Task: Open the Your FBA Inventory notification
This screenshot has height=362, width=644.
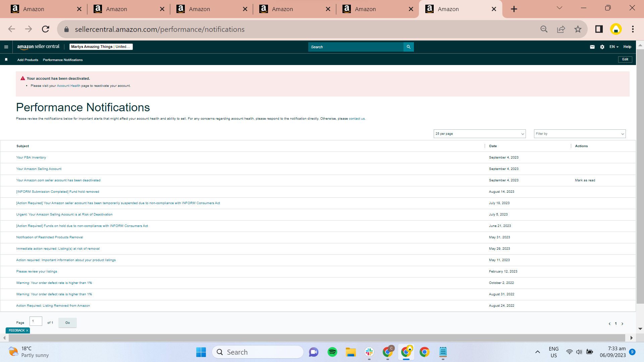Action: pyautogui.click(x=31, y=158)
